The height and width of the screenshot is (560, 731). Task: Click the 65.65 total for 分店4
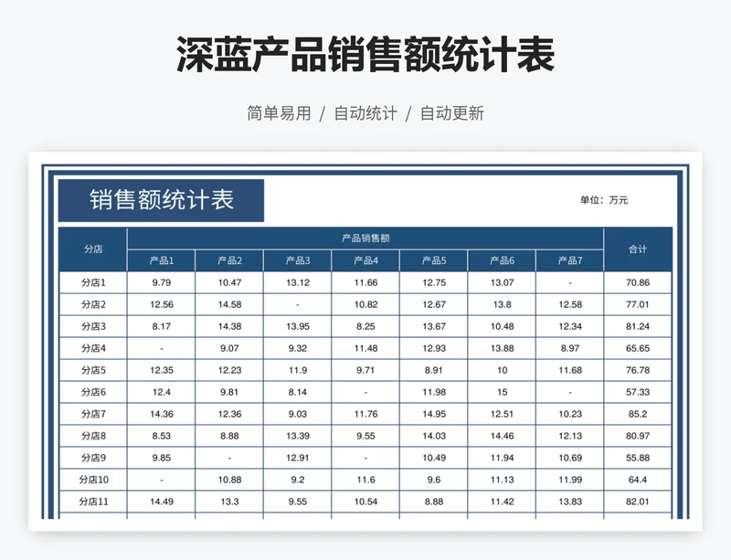pyautogui.click(x=638, y=348)
